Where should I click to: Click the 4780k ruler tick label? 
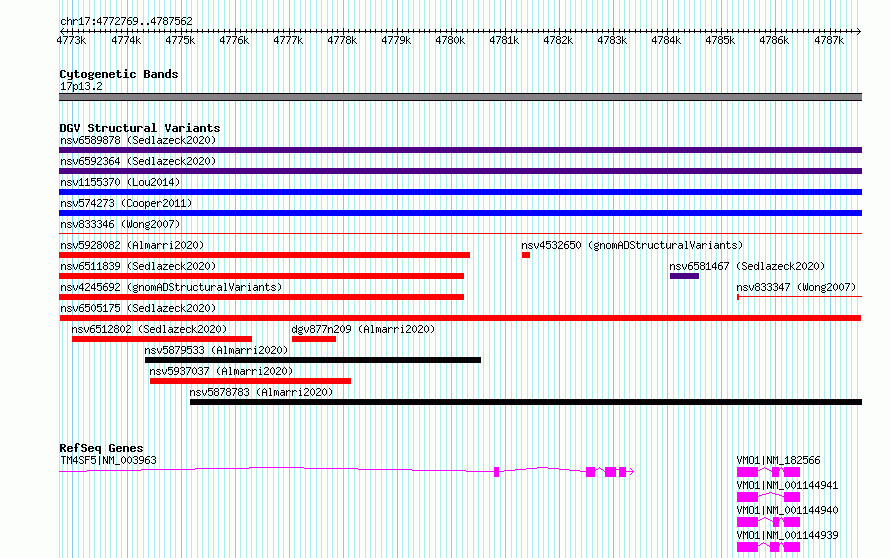[x=450, y=40]
